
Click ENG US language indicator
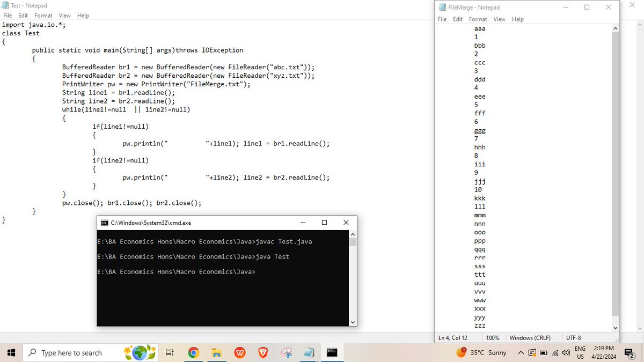[x=580, y=352]
